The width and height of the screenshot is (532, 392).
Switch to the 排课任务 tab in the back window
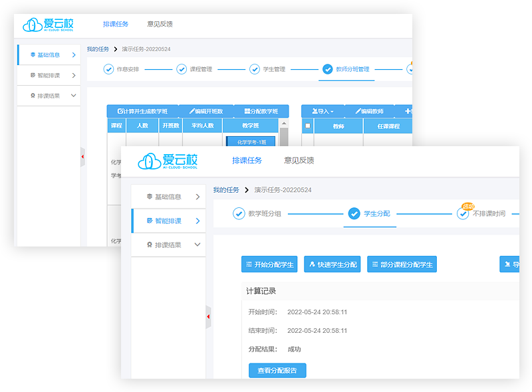tap(116, 24)
